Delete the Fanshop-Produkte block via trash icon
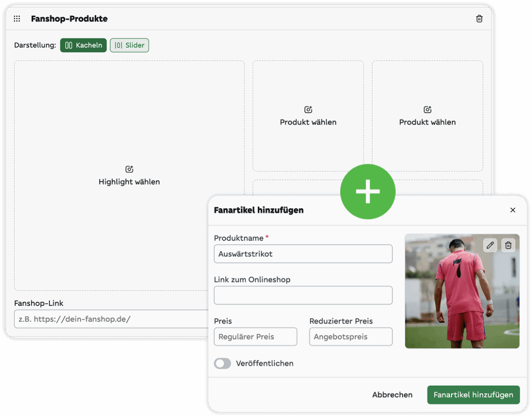Screen dimensions: 532x417 [x=479, y=19]
